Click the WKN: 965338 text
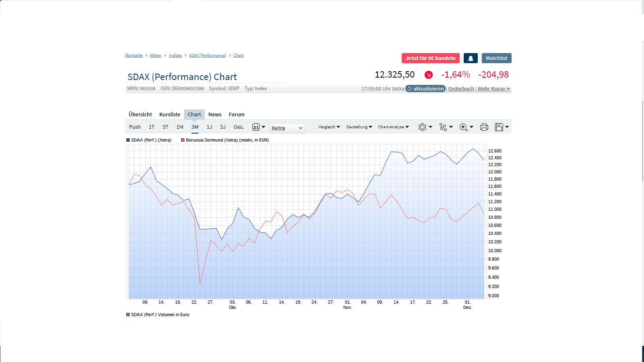The image size is (644, 362). [x=141, y=88]
